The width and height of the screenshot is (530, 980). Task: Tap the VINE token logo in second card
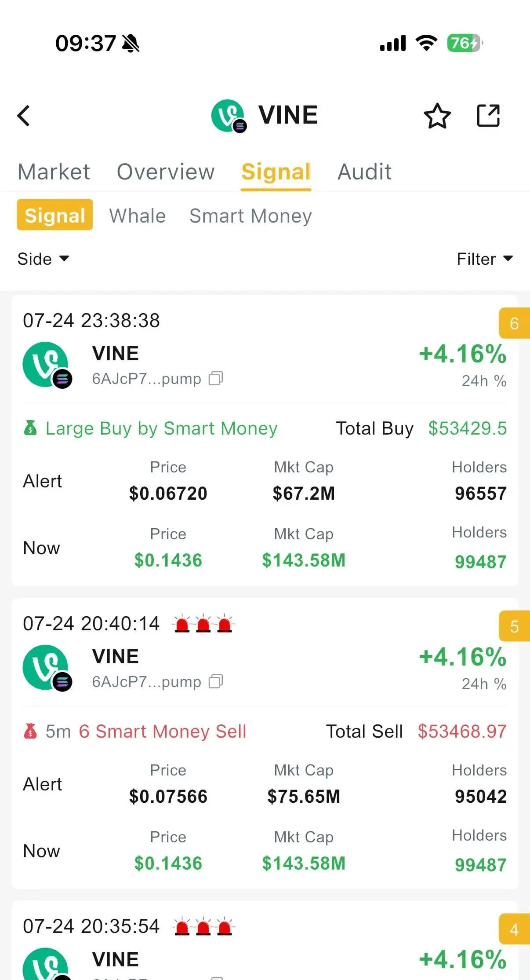47,668
